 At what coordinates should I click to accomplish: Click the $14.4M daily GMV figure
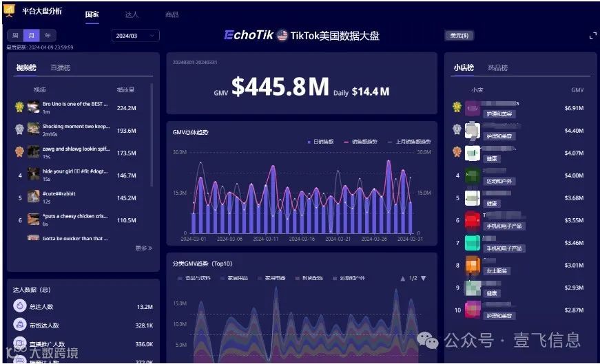coord(371,92)
